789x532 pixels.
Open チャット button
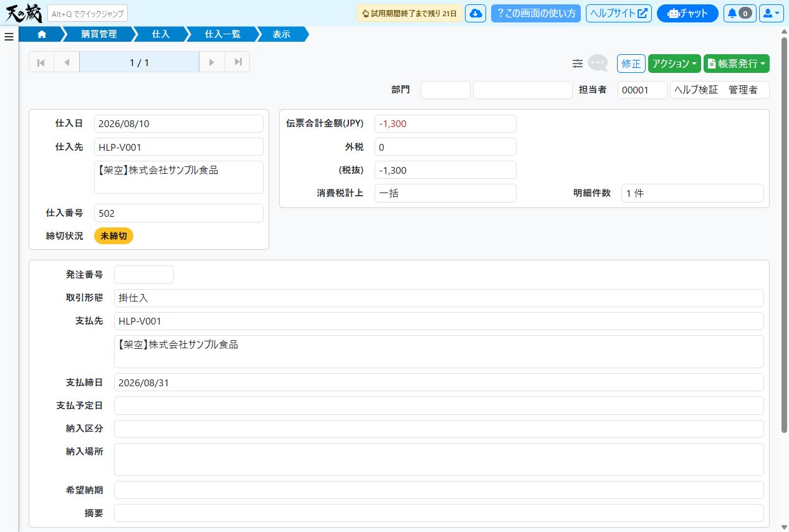pyautogui.click(x=687, y=13)
